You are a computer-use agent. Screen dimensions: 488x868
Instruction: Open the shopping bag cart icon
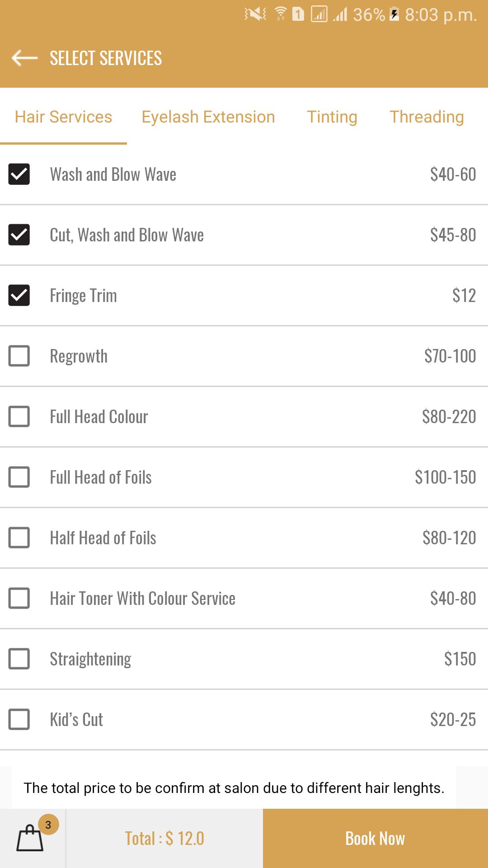(30, 839)
